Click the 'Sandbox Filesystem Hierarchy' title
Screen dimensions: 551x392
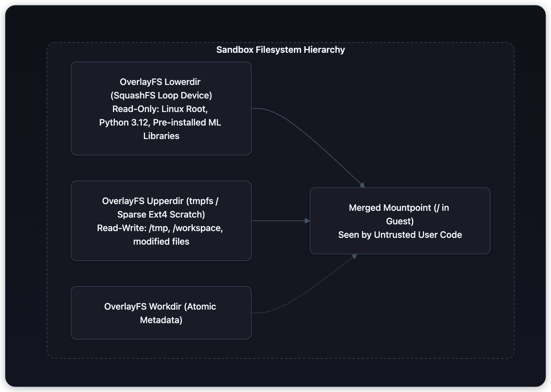point(280,50)
